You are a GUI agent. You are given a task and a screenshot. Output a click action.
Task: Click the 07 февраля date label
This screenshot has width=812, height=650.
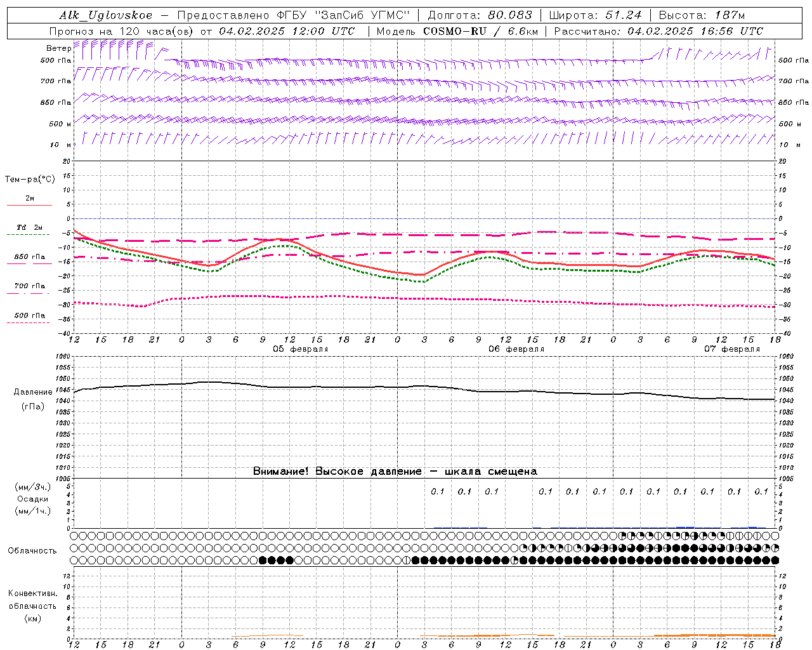pos(732,349)
